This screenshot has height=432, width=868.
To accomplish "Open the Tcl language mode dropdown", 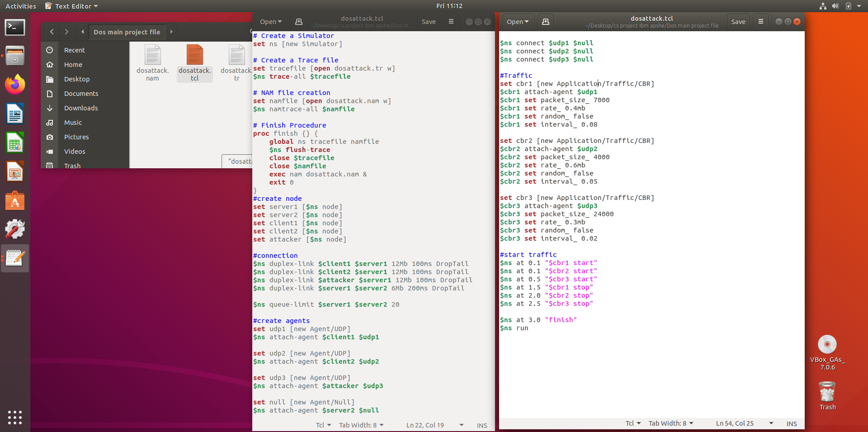I will pyautogui.click(x=632, y=423).
